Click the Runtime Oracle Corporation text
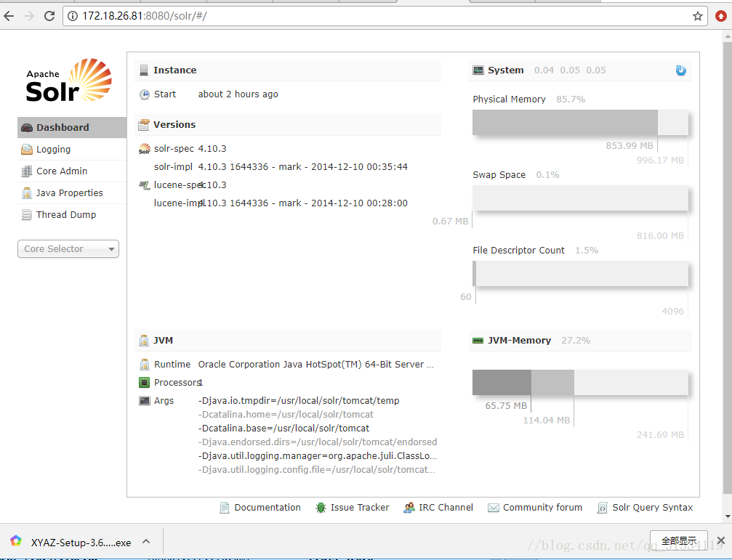 pyautogui.click(x=316, y=365)
